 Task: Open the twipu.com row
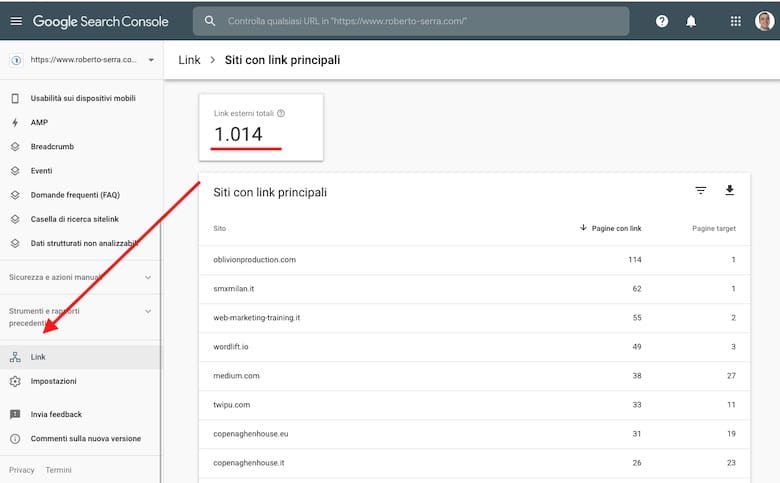[x=475, y=404]
